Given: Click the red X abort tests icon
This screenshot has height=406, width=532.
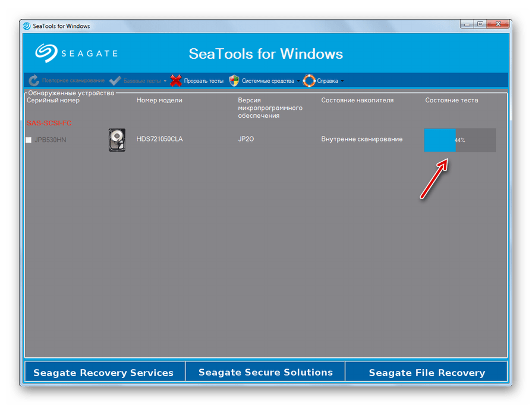Looking at the screenshot, I should tap(175, 81).
